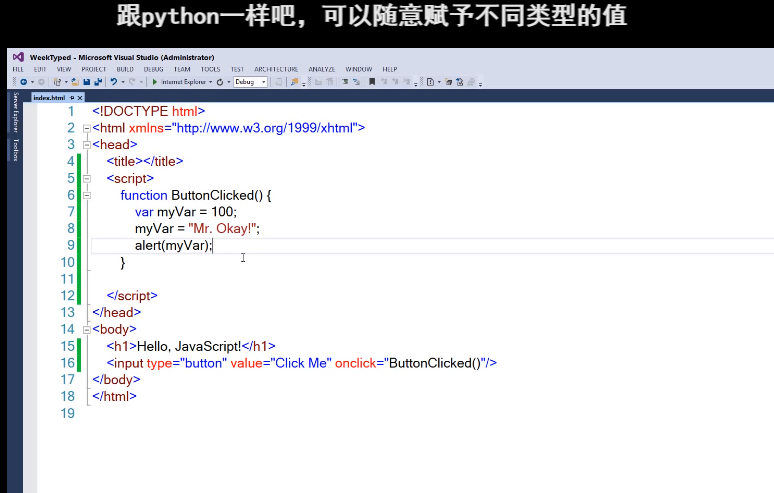This screenshot has height=493, width=774.
Task: Collapse the script block on line 5
Action: 87,179
